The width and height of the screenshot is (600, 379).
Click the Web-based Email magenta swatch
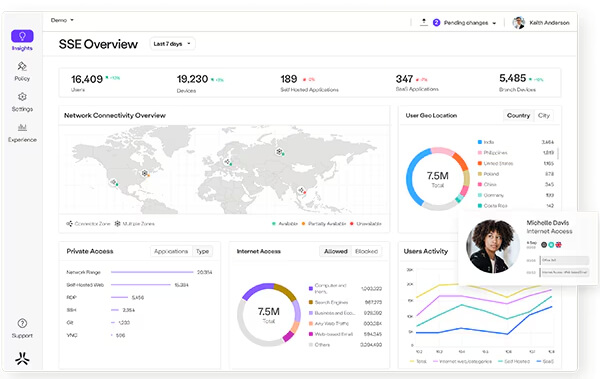pos(311,334)
